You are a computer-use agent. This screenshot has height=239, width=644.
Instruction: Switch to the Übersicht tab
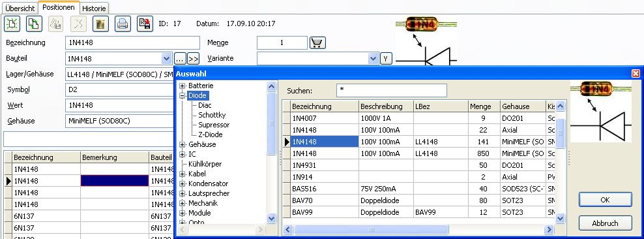pyautogui.click(x=20, y=8)
